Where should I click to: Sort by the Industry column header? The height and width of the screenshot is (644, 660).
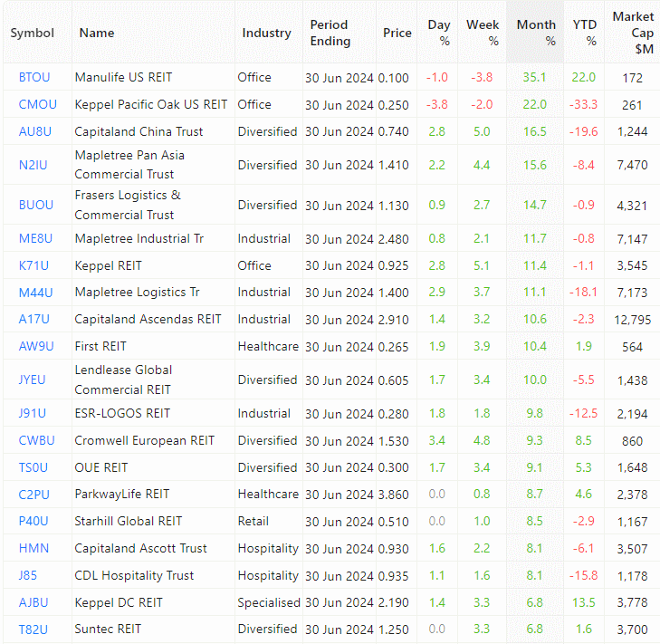click(x=267, y=33)
